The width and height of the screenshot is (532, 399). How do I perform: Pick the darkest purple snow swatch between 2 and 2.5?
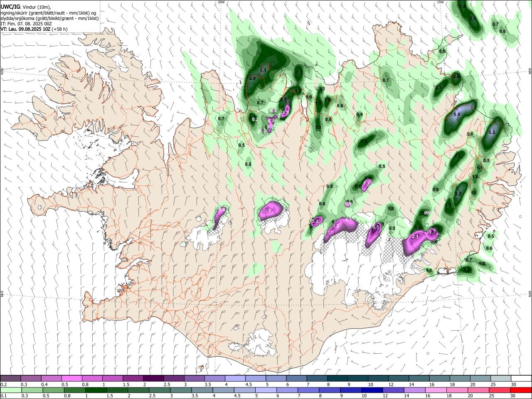coord(153,379)
